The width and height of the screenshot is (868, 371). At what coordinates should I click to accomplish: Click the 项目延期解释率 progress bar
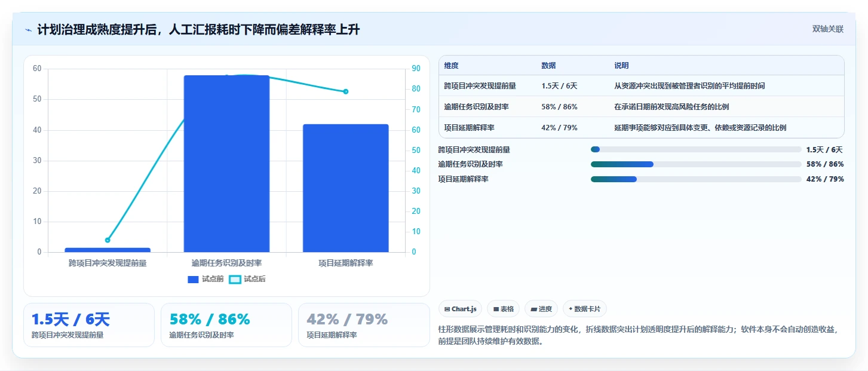696,179
